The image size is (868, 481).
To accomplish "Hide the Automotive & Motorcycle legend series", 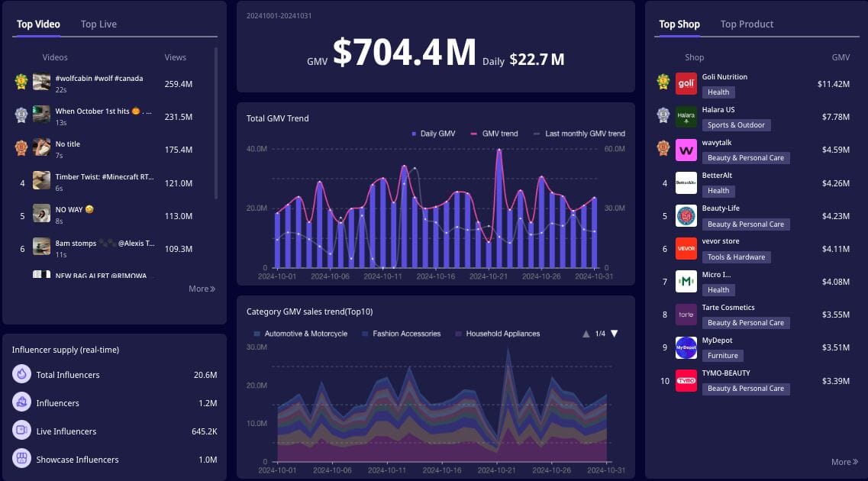I will [300, 334].
